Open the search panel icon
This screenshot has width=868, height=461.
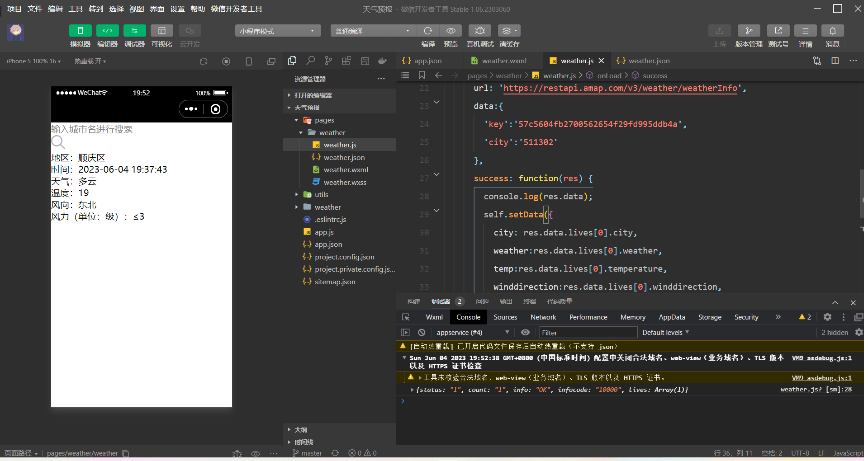click(x=310, y=61)
